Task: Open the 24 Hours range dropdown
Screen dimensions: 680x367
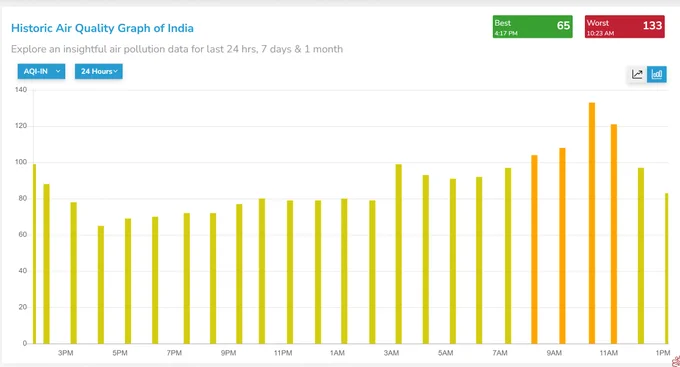Action: (x=98, y=71)
